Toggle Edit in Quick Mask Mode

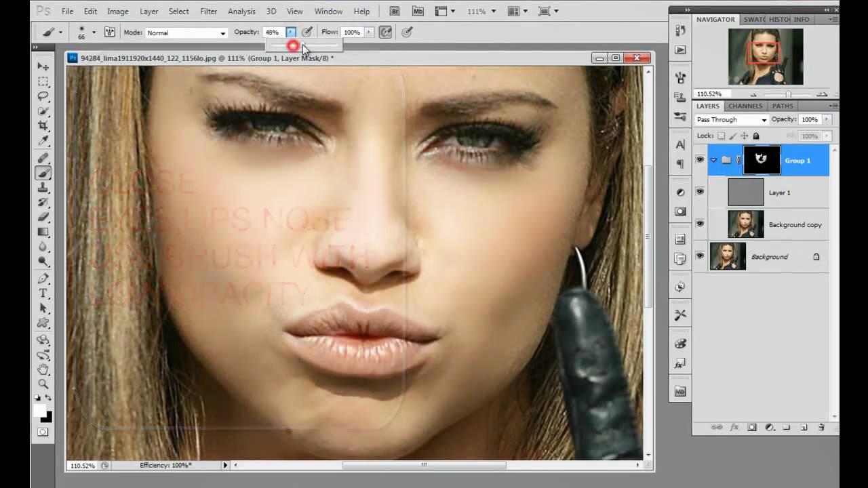(x=43, y=432)
